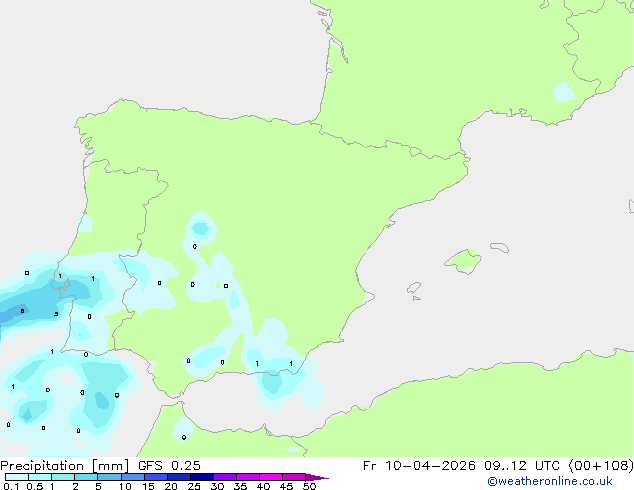Click the 30–35 mm purple legend box
Screen dimensions: 634x490
pyautogui.click(x=225, y=477)
